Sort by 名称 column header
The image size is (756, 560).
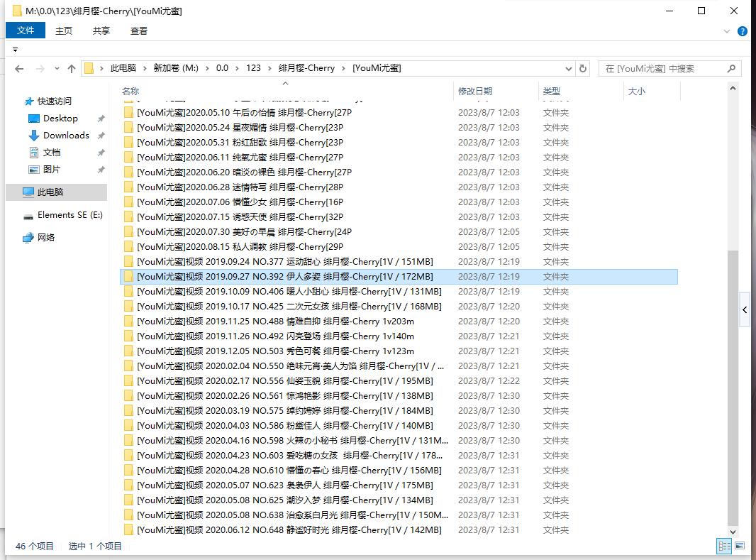point(130,91)
